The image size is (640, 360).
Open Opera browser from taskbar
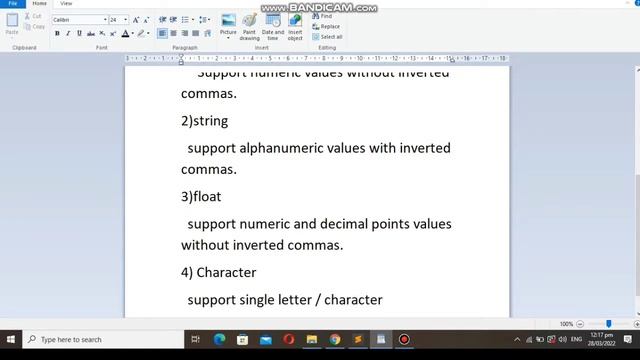coord(289,339)
